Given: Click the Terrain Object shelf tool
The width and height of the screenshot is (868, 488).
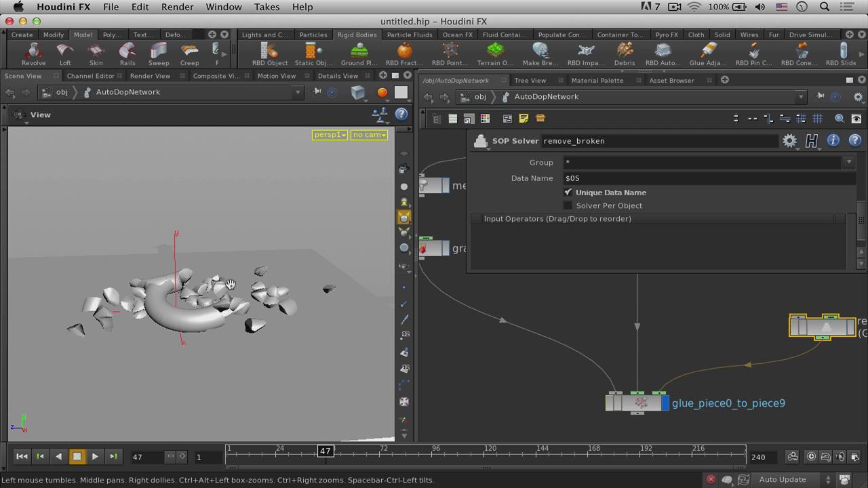Looking at the screenshot, I should click(495, 54).
